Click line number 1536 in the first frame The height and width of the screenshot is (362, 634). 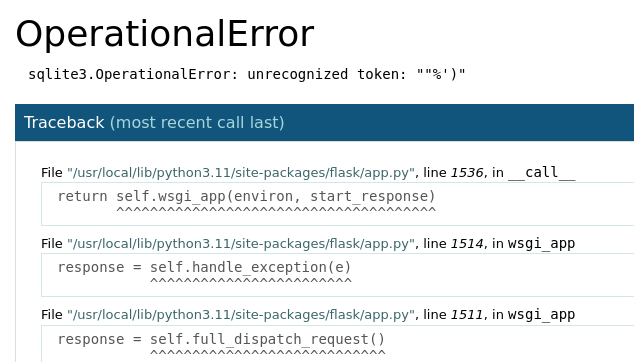pos(467,173)
